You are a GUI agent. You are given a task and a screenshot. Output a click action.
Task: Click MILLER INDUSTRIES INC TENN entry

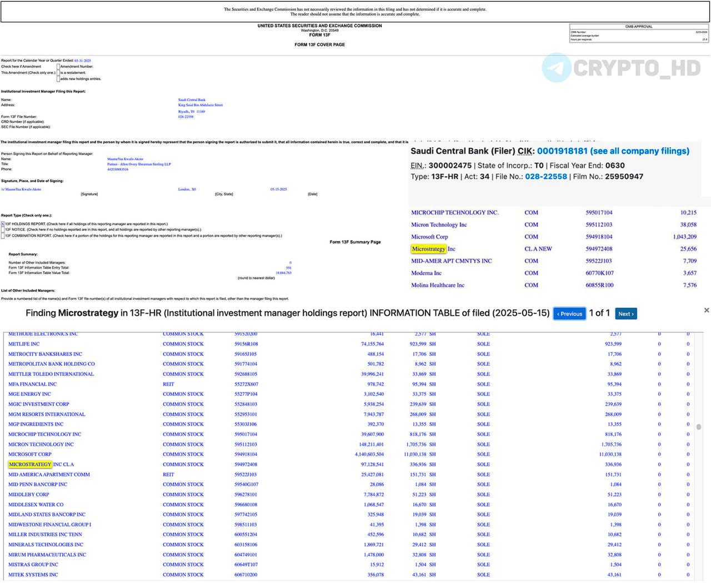pyautogui.click(x=45, y=535)
